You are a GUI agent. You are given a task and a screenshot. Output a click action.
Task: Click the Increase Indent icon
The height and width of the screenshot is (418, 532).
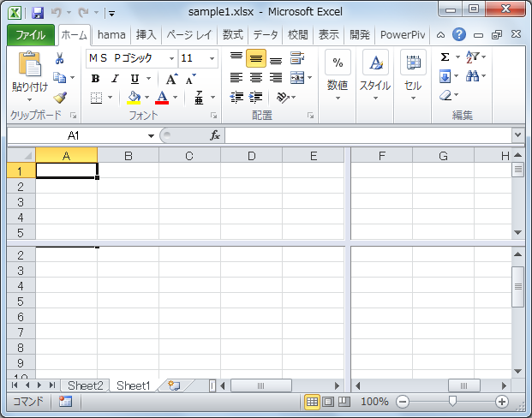click(x=256, y=98)
